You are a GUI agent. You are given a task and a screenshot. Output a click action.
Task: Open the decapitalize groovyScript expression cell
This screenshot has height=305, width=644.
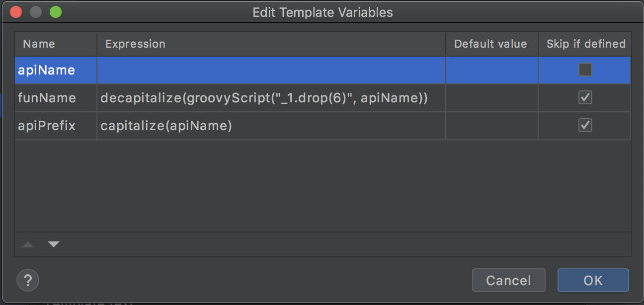point(271,98)
